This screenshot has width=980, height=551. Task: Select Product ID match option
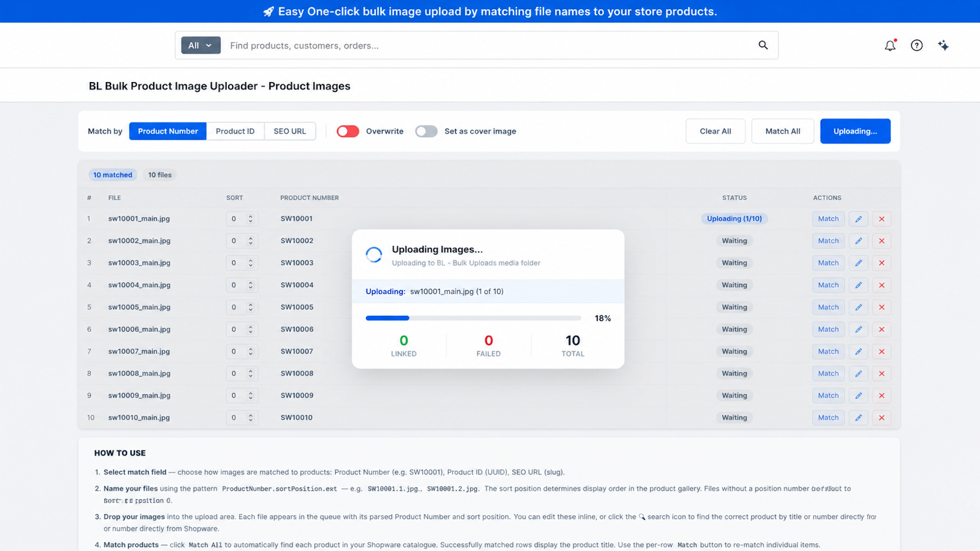(235, 131)
